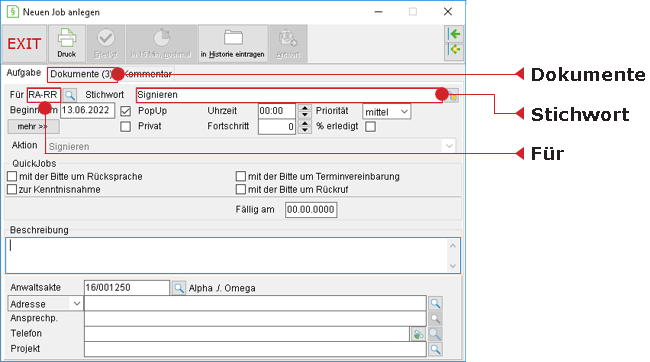The height and width of the screenshot is (362, 650).
Task: Click the Uhrzeit field showing 00:00
Action: point(276,111)
